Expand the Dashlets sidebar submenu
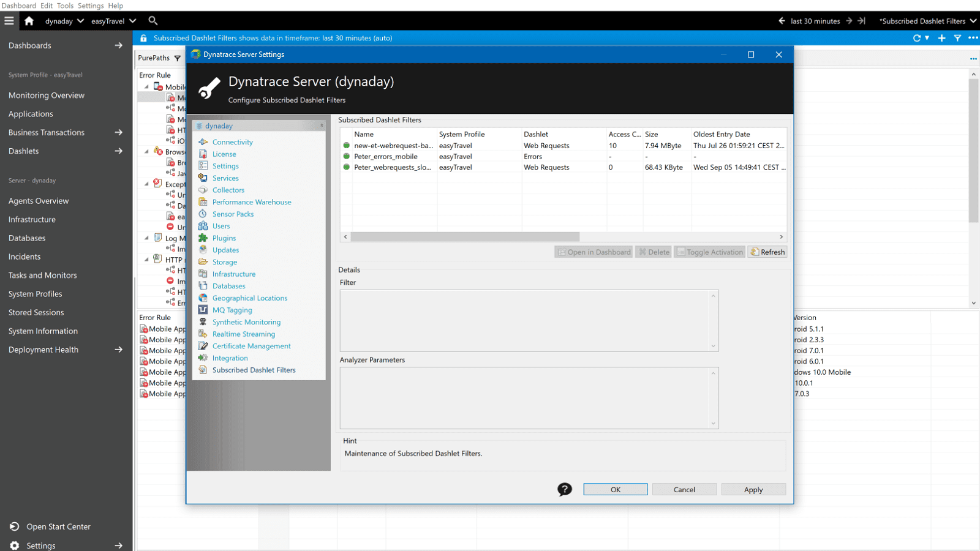This screenshot has width=980, height=551. [x=119, y=151]
